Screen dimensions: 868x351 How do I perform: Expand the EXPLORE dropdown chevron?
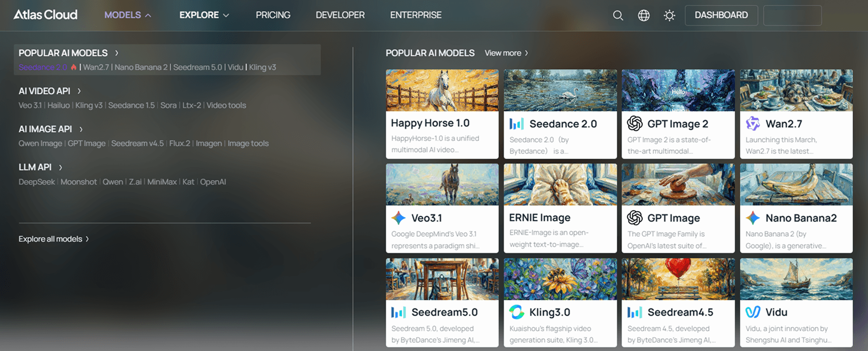click(x=226, y=15)
